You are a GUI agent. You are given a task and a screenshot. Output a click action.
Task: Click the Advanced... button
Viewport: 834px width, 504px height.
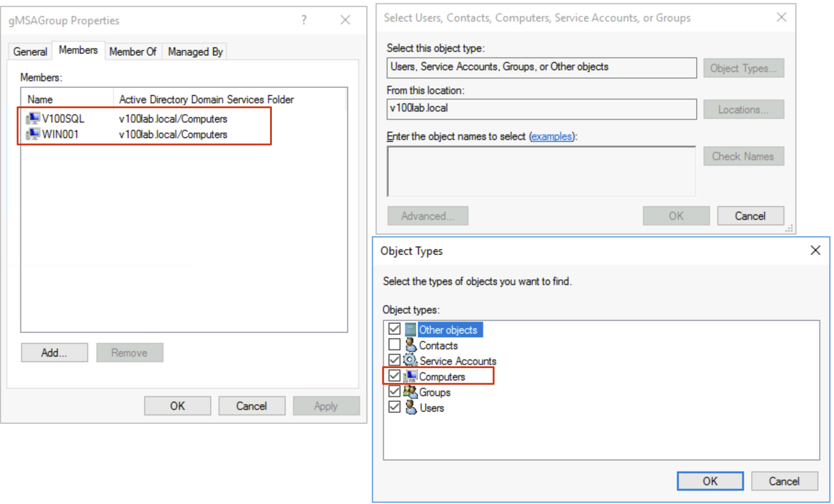[428, 216]
